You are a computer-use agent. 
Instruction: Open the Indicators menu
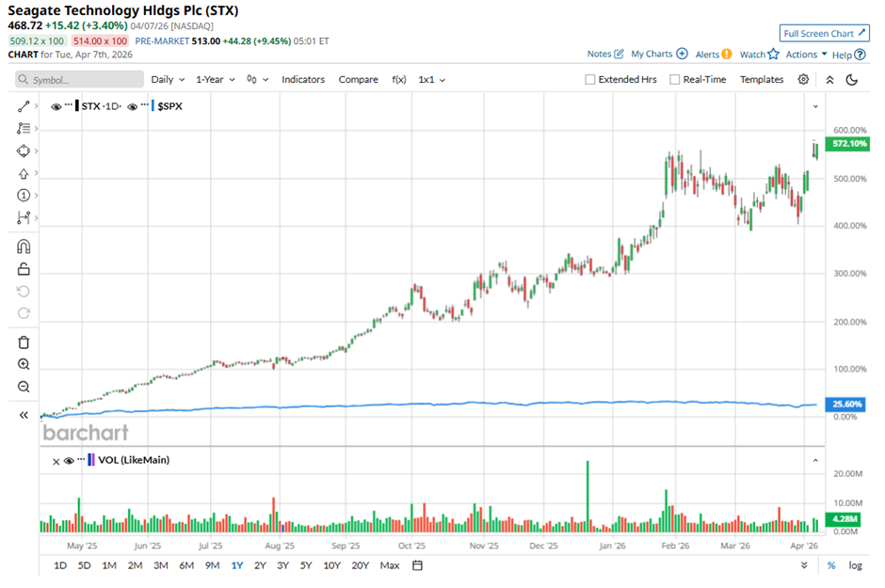(303, 80)
